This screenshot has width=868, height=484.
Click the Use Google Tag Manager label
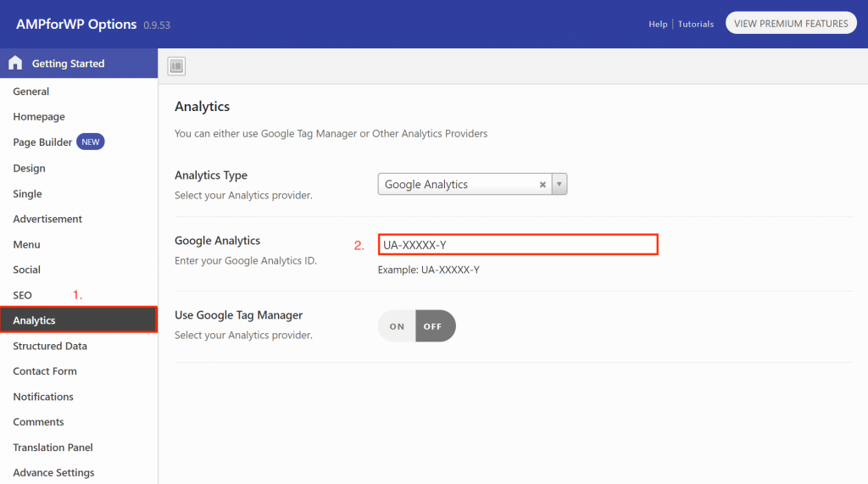click(x=238, y=315)
